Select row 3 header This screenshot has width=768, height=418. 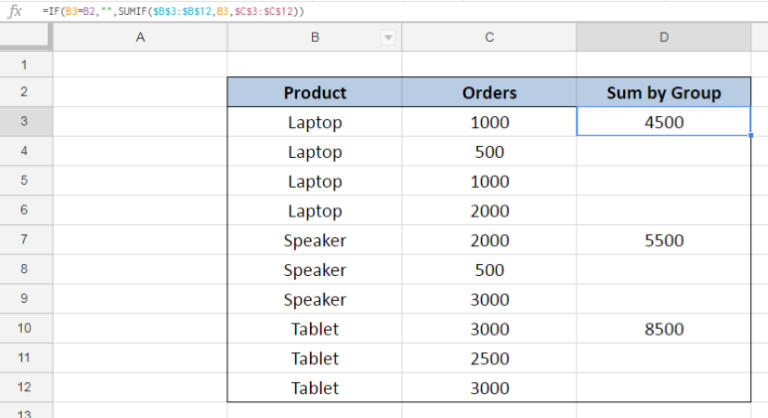[x=24, y=121]
